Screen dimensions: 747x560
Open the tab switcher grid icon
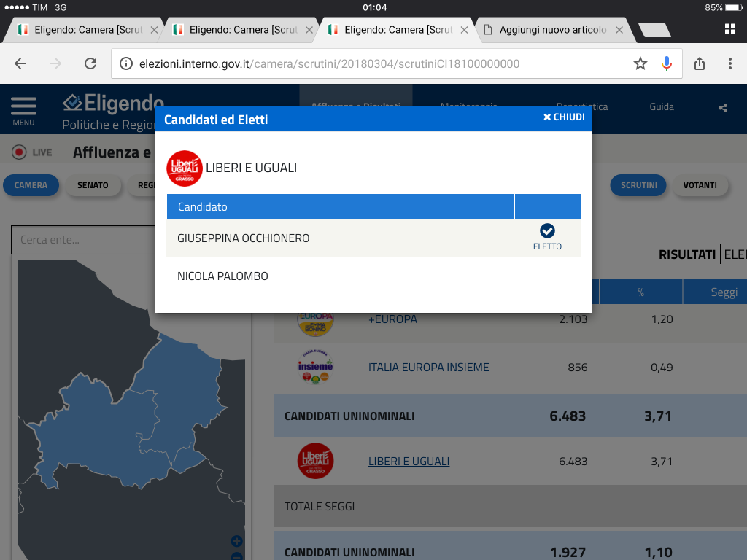point(729,29)
